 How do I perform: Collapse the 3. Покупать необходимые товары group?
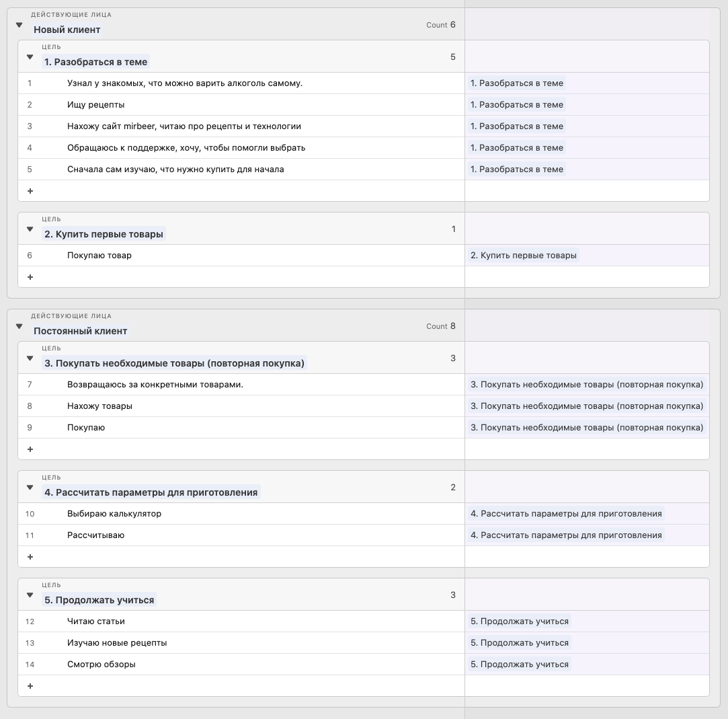point(30,358)
